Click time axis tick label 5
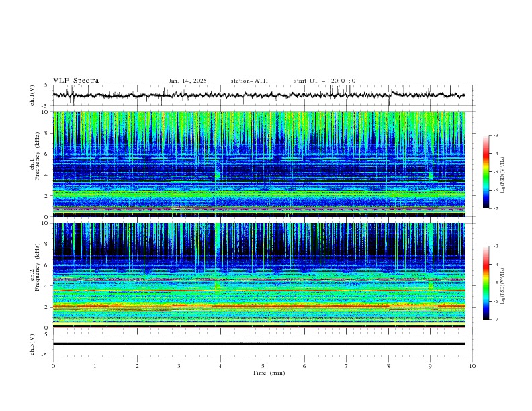532x411 pixels. click(x=263, y=366)
